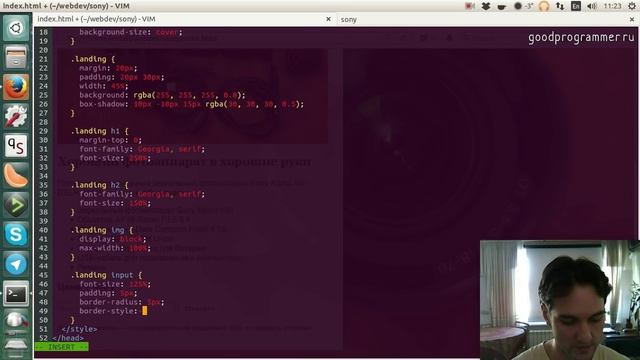Open Skype from the launcher
640x360 pixels.
[16, 235]
